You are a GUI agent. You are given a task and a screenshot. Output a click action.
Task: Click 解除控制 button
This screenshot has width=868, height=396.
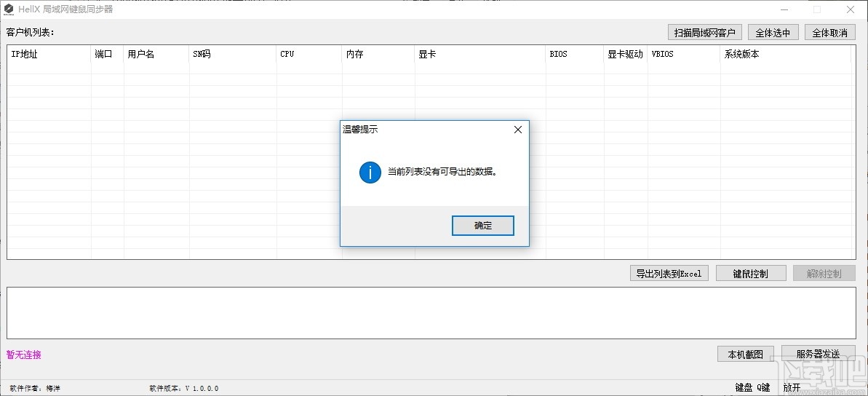point(824,273)
